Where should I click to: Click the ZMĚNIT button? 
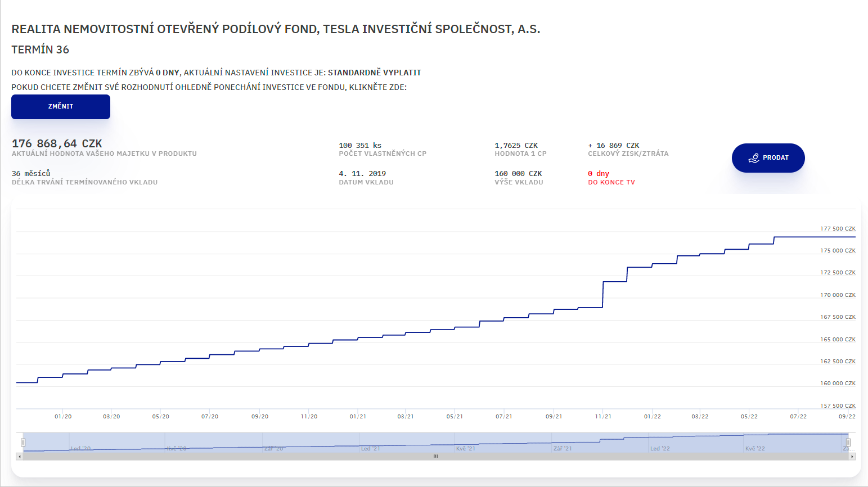[x=61, y=107]
